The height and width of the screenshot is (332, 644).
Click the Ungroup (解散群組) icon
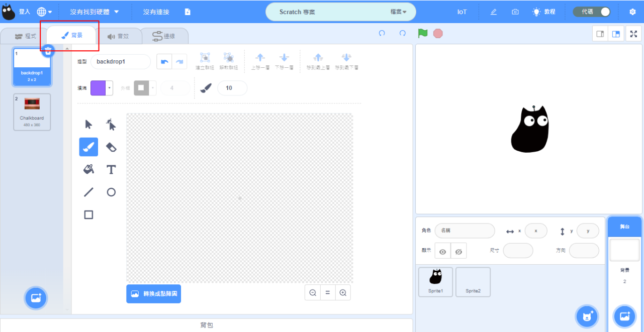coord(228,61)
